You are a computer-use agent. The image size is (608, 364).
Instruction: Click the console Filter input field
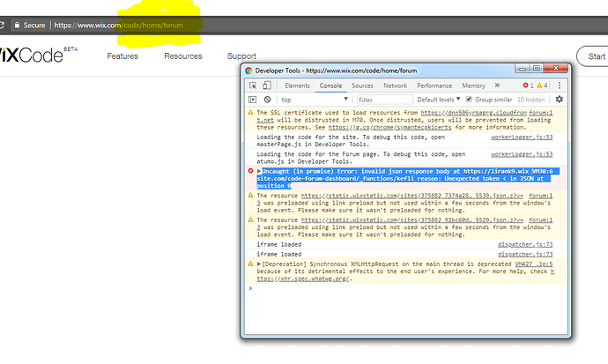tap(384, 100)
